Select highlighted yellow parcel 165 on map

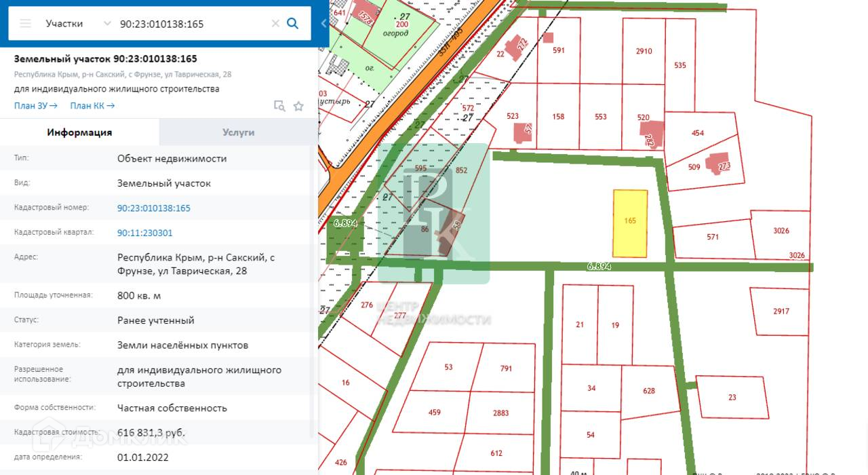click(x=630, y=223)
